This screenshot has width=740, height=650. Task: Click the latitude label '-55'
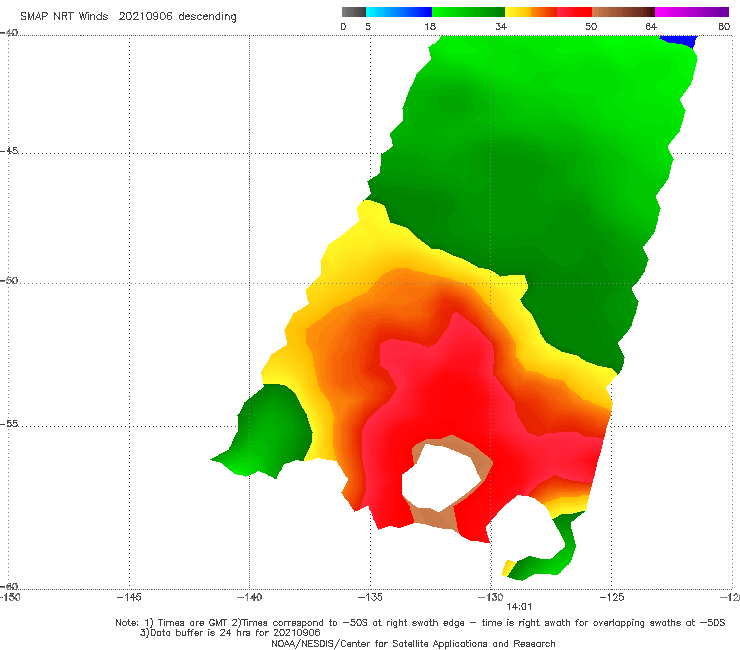9,424
